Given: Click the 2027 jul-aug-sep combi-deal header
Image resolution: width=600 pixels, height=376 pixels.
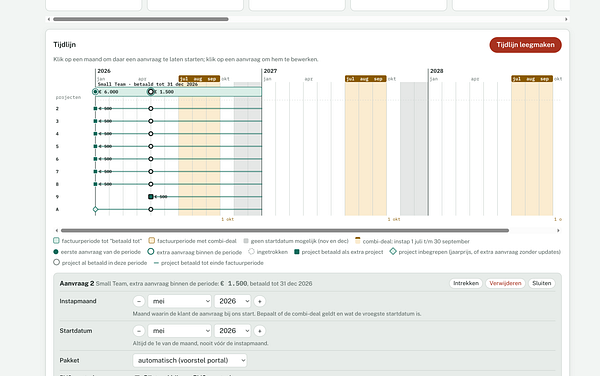Looking at the screenshot, I should coord(365,79).
